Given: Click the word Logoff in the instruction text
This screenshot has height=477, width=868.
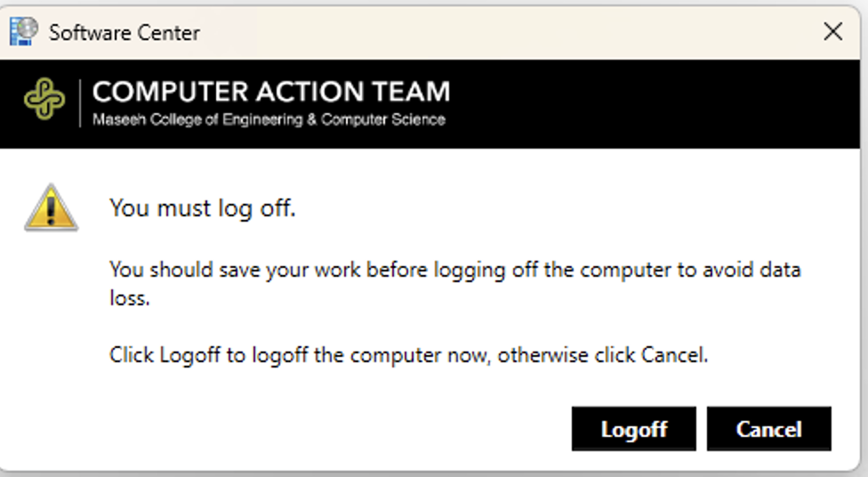Looking at the screenshot, I should (190, 355).
